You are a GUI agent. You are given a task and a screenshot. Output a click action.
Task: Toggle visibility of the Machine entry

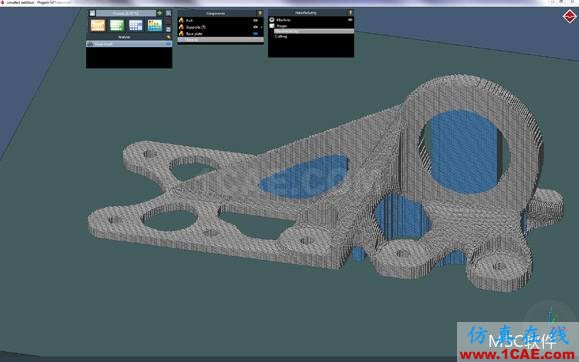pyautogui.click(x=350, y=20)
